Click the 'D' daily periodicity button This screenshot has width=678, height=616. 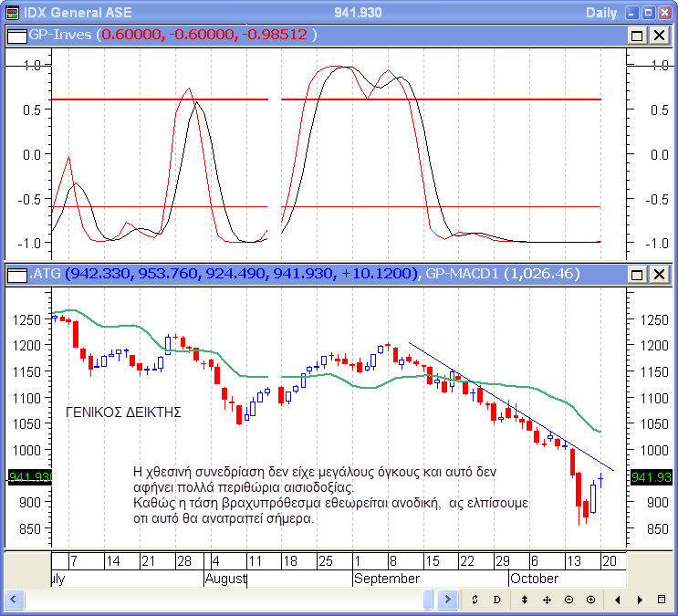point(497,600)
